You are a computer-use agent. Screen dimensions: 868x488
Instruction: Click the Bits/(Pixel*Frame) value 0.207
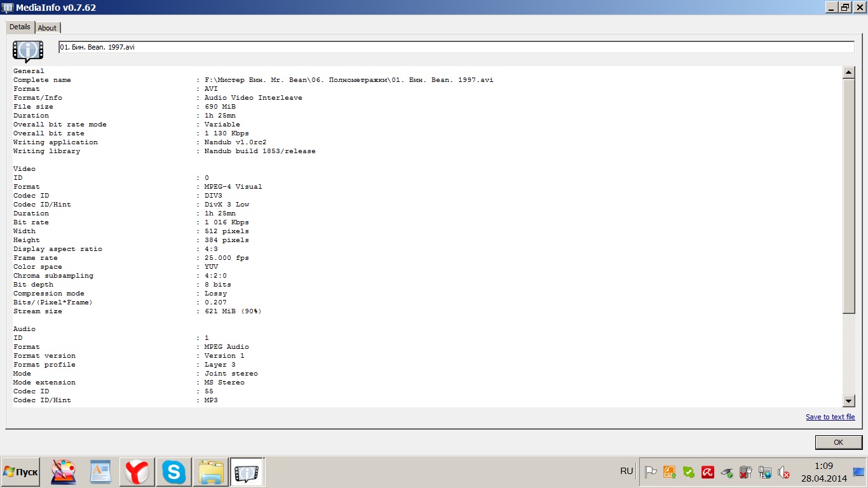(215, 302)
